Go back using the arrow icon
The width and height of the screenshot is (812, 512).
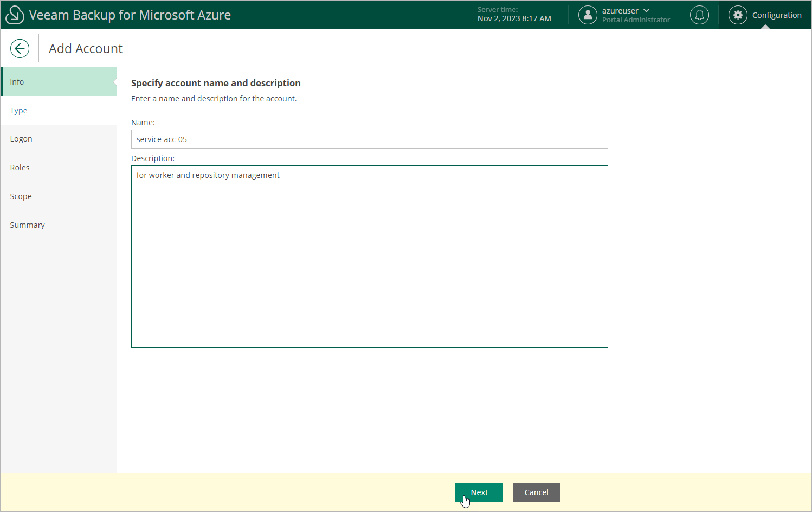pyautogui.click(x=20, y=48)
